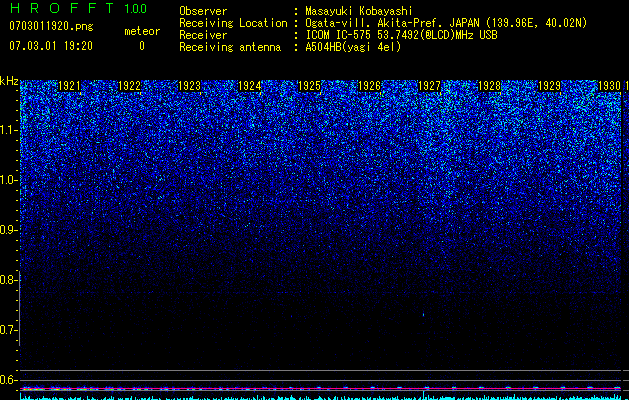Select the ICOM IC-575 53.7492 MHz receiver text
Screen dimensions: 629x400
point(401,35)
